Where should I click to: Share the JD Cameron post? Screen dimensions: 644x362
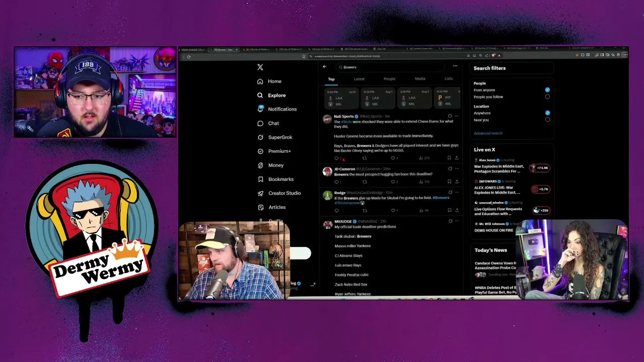pyautogui.click(x=456, y=182)
